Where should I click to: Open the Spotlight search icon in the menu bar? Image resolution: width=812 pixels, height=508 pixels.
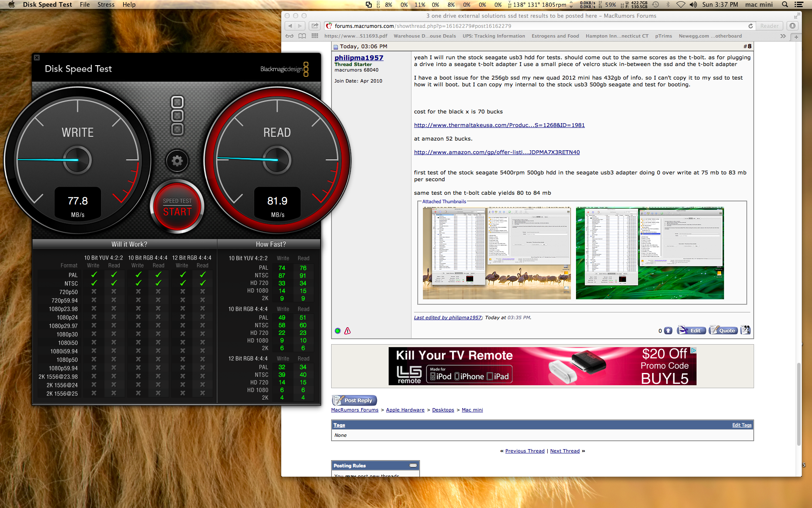785,5
